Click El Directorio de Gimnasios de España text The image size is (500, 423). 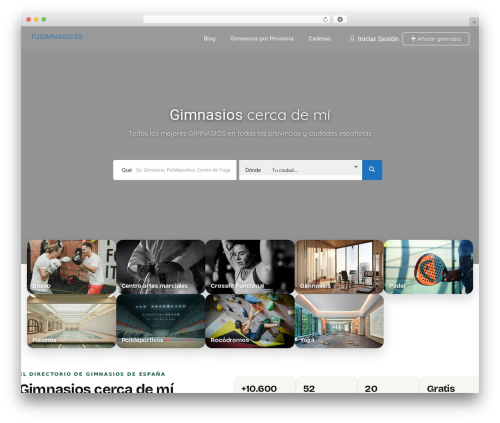(93, 374)
